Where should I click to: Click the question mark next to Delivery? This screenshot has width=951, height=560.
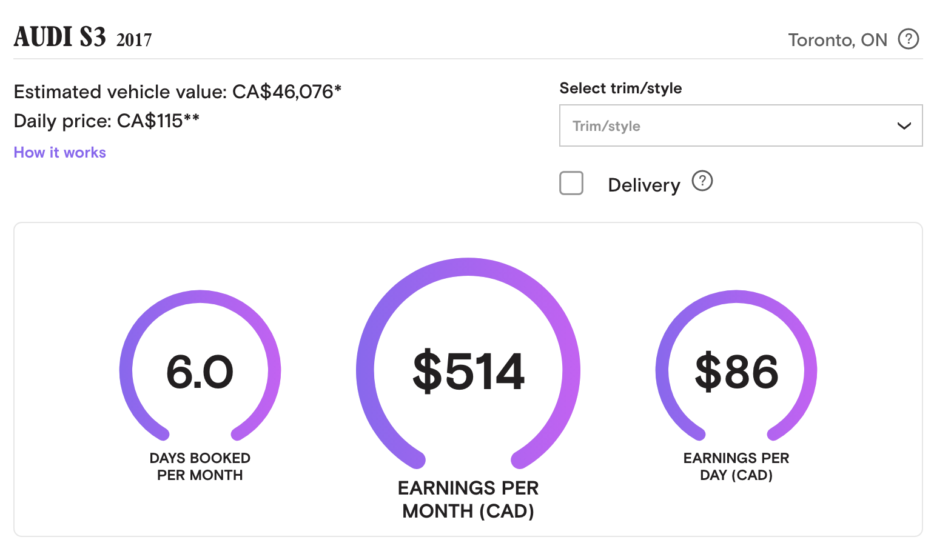click(x=702, y=181)
